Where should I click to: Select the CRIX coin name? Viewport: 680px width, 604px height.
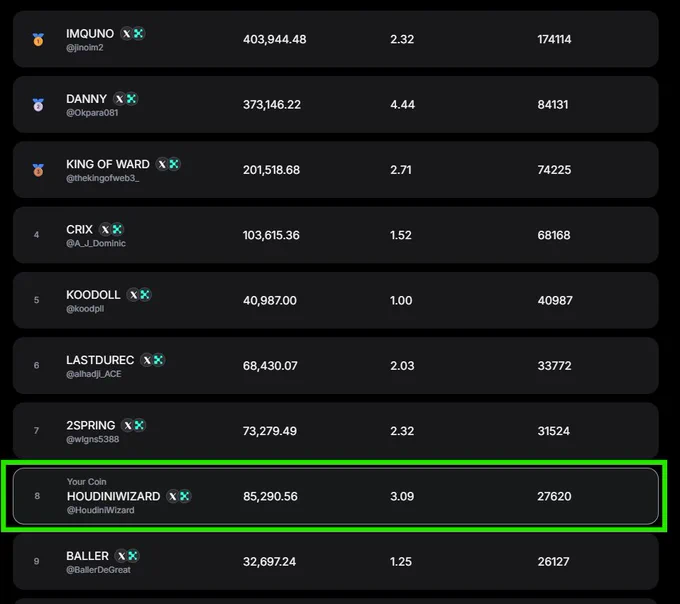(79, 229)
